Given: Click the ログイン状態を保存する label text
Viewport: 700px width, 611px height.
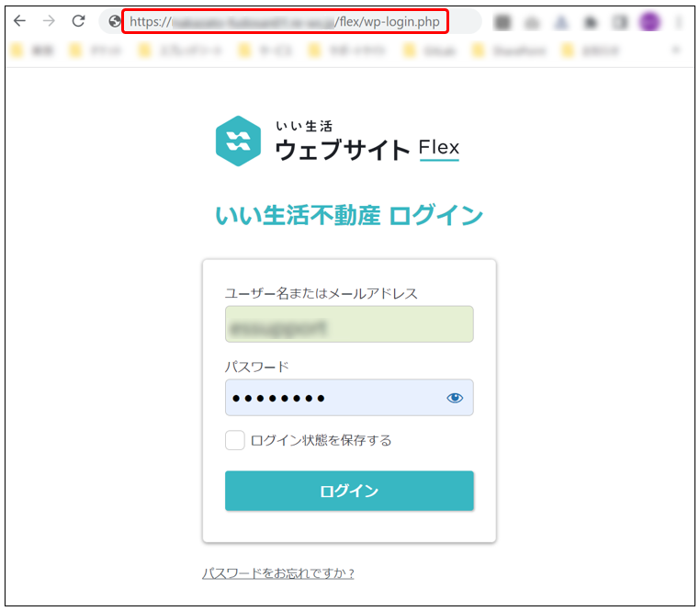Looking at the screenshot, I should tap(321, 440).
